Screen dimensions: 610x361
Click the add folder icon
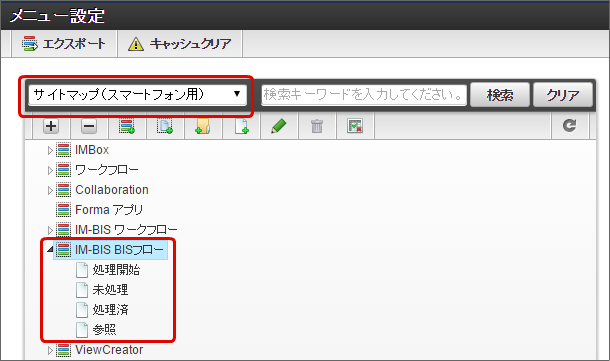click(203, 126)
